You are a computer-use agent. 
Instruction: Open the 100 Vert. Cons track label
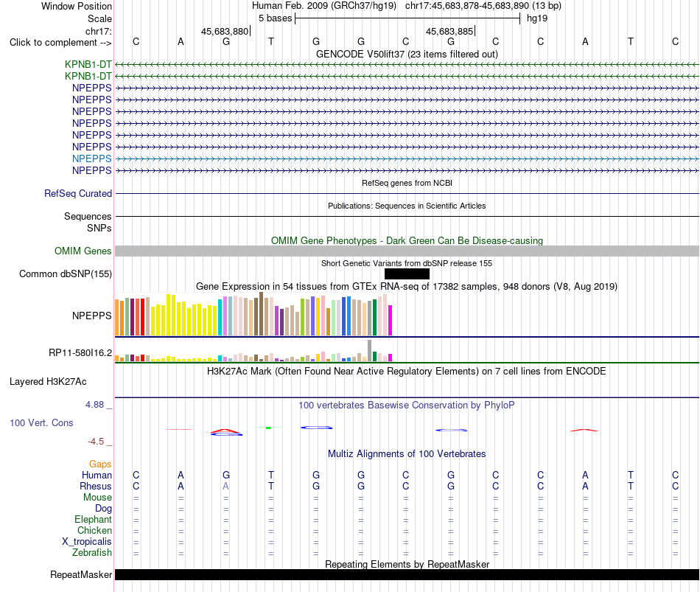tap(41, 422)
